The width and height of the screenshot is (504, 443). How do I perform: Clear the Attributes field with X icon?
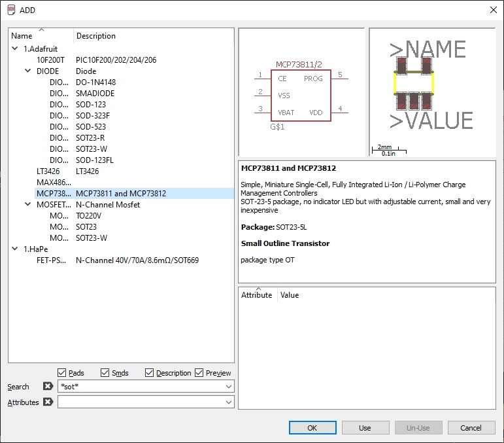tap(48, 402)
